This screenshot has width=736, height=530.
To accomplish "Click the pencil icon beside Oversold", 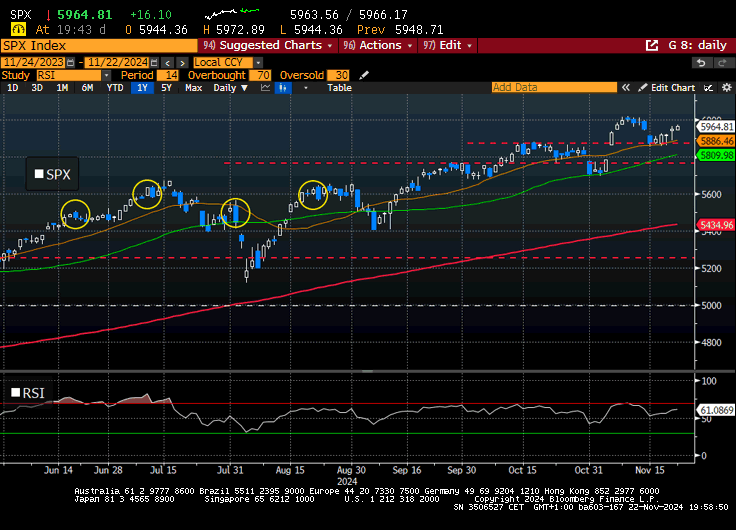I will pyautogui.click(x=364, y=75).
